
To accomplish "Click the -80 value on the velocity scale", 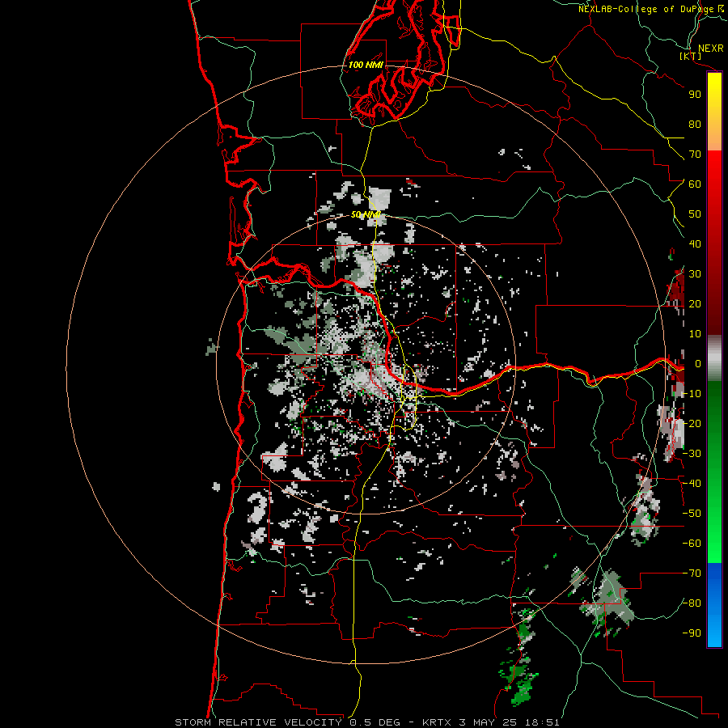I will click(x=692, y=603).
